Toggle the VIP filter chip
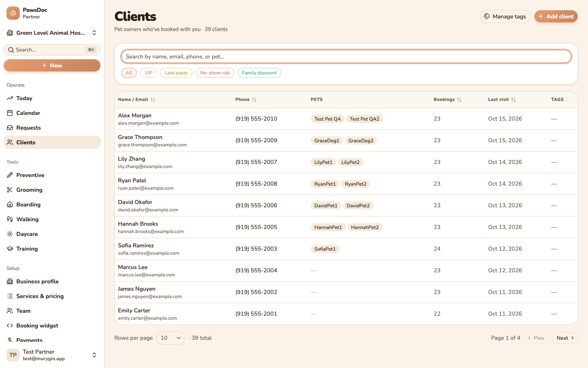 pos(148,73)
